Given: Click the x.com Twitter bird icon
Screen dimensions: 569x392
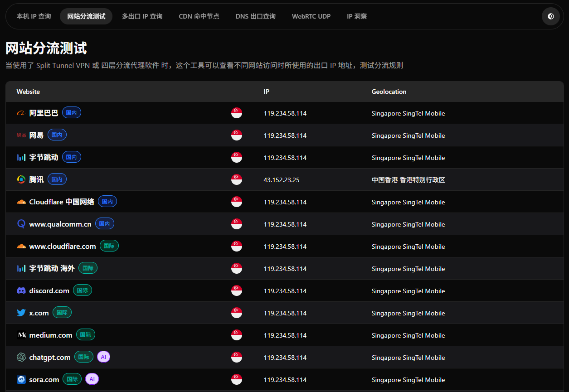Looking at the screenshot, I should pos(21,313).
